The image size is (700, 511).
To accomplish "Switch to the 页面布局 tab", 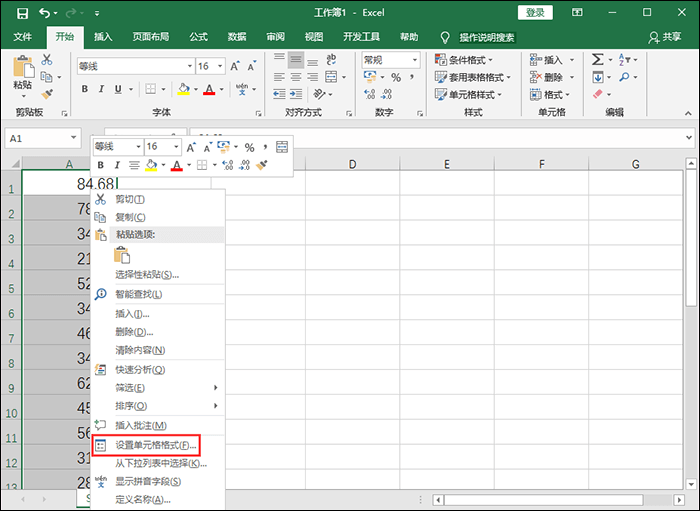I will pos(151,37).
